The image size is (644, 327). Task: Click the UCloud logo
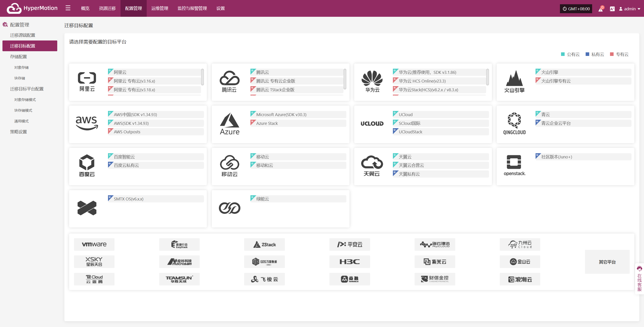[x=372, y=124]
